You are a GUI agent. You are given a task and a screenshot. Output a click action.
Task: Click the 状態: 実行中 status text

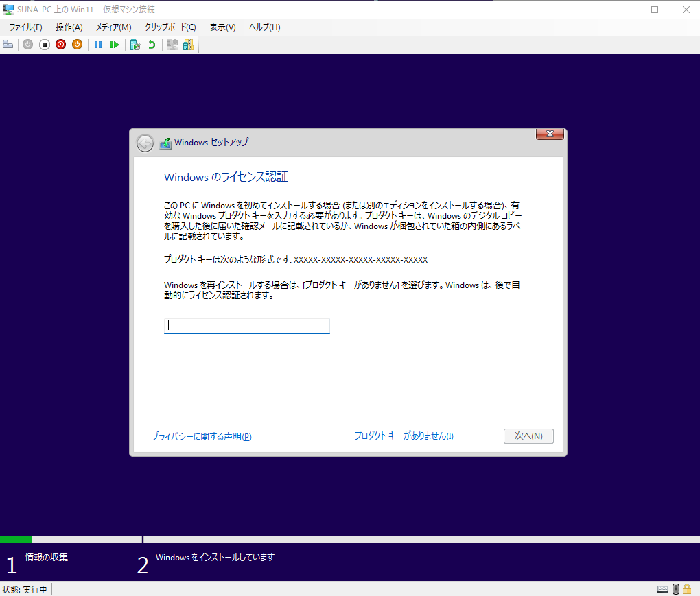tap(25, 589)
